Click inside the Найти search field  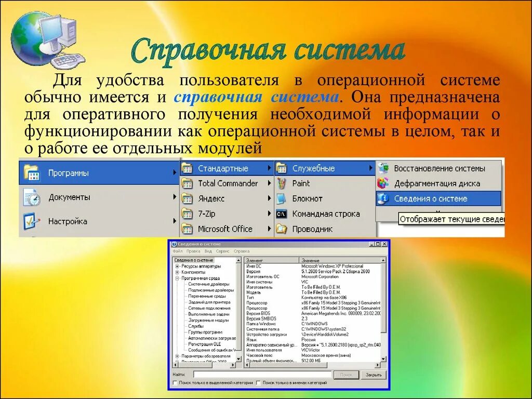pyautogui.click(x=262, y=375)
